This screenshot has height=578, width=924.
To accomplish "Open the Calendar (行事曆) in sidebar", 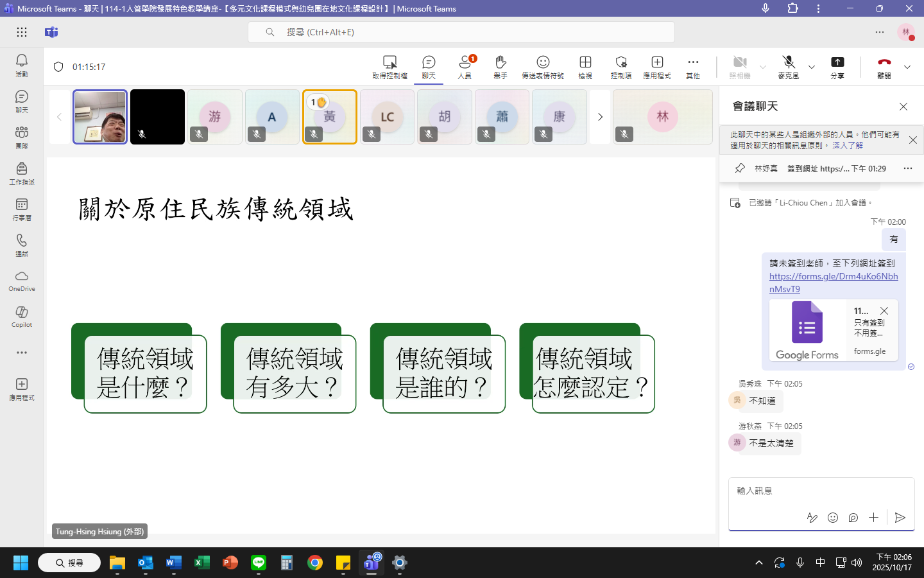I will (x=22, y=205).
